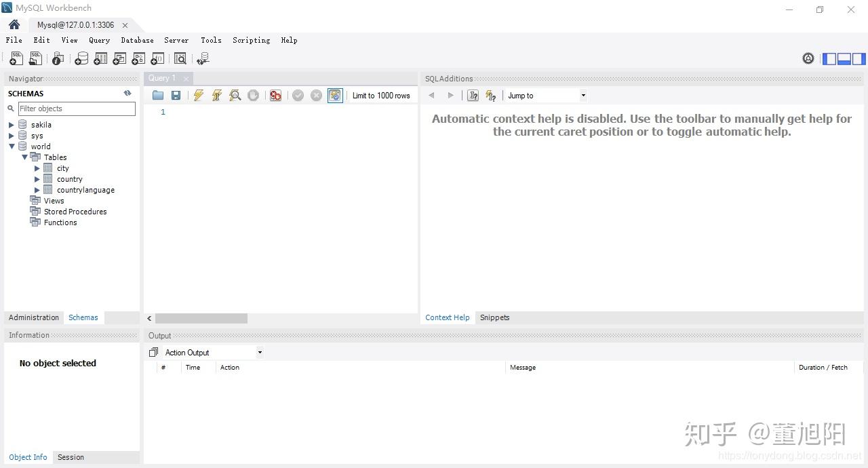Image resolution: width=868 pixels, height=468 pixels.
Task: Switch to the Snippets tab
Action: 494,317
